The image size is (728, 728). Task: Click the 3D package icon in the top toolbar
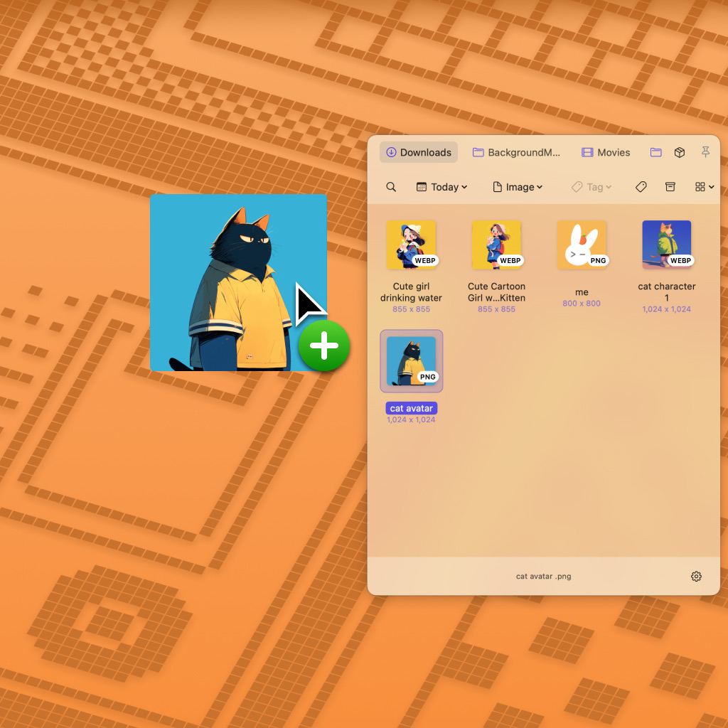click(679, 152)
